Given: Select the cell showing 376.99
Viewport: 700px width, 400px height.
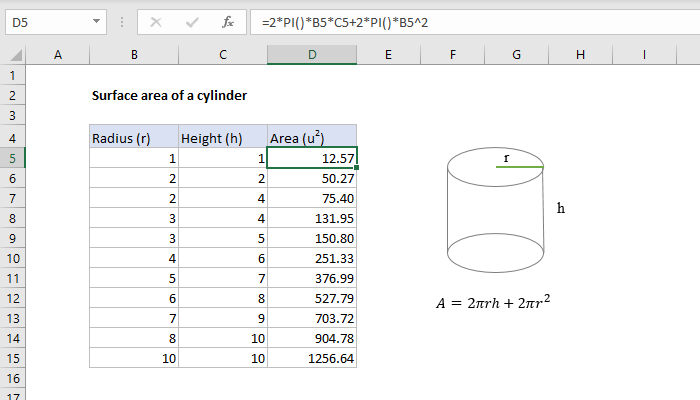Looking at the screenshot, I should coord(312,279).
